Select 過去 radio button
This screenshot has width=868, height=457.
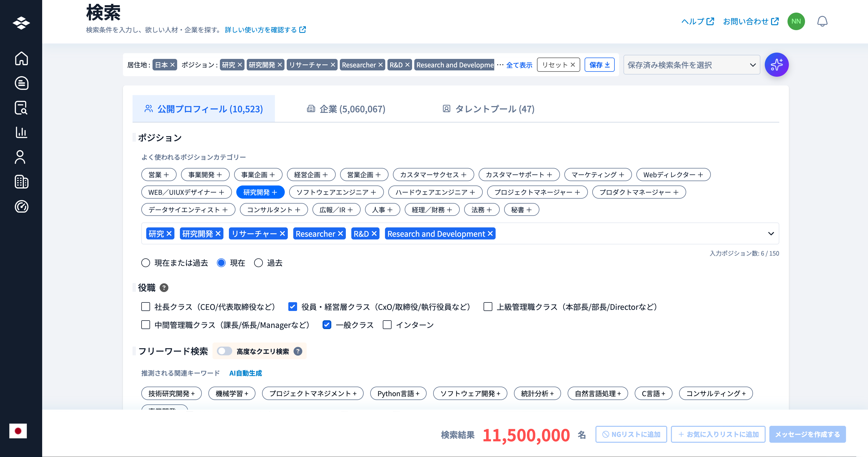tap(258, 263)
